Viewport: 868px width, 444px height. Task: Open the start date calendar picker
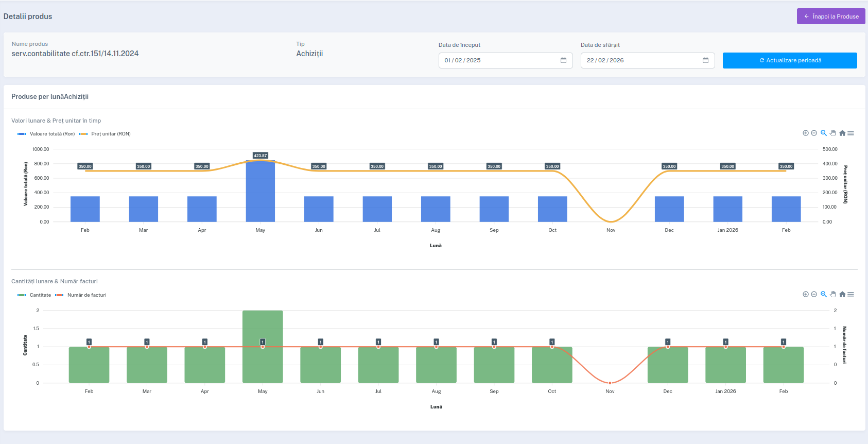[x=563, y=60]
